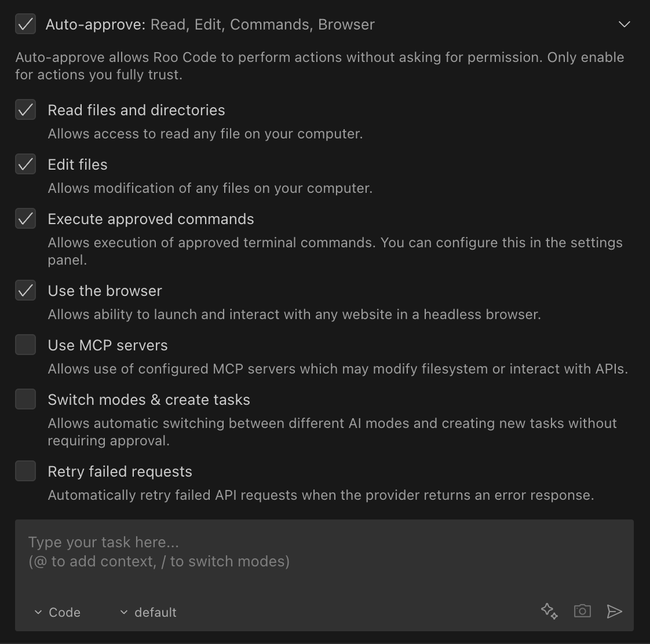Disable the master Auto-approve checkbox
The image size is (650, 644).
(25, 24)
